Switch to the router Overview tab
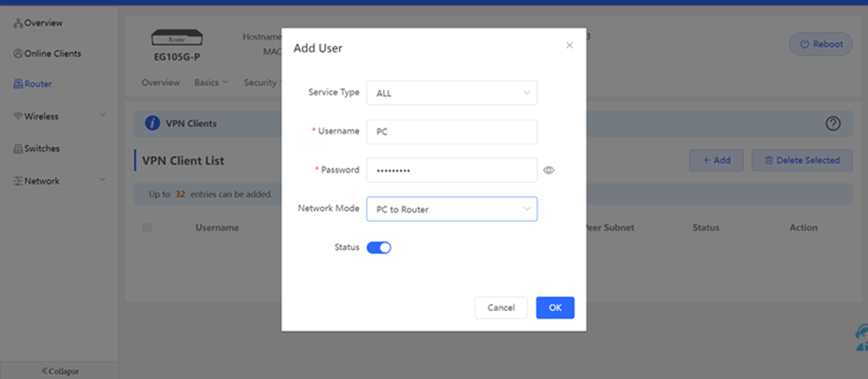This screenshot has width=868, height=379. click(161, 83)
